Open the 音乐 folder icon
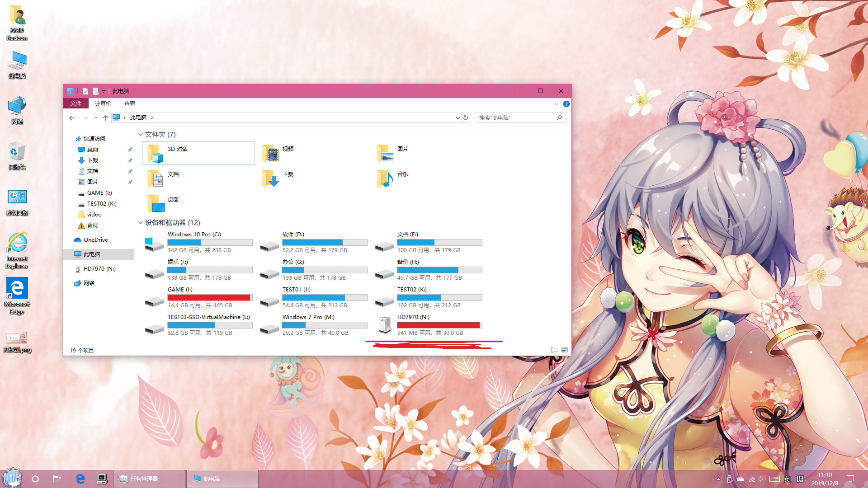This screenshot has height=488, width=868. coord(385,179)
